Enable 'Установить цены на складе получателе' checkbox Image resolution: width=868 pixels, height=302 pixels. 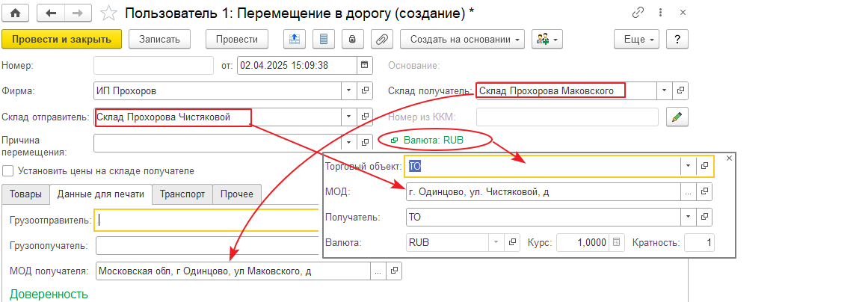tap(7, 170)
